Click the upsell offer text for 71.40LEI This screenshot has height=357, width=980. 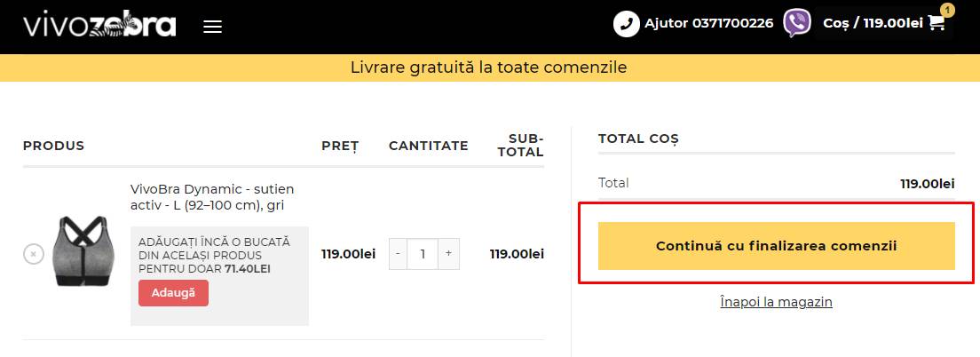coord(205,254)
